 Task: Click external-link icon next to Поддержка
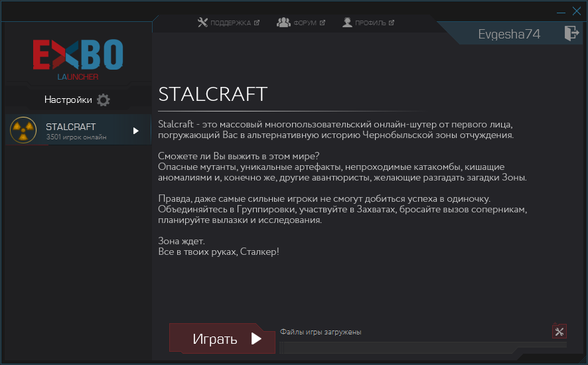coord(256,23)
